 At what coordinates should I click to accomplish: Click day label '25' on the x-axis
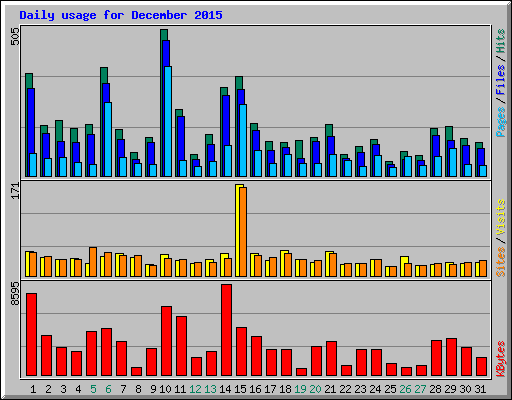(x=390, y=389)
